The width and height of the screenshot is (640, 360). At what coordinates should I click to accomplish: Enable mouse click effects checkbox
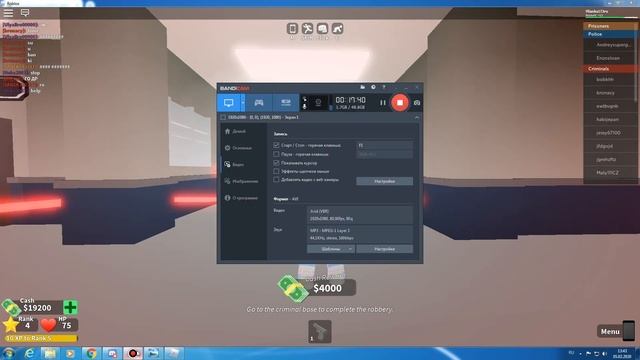pos(276,171)
